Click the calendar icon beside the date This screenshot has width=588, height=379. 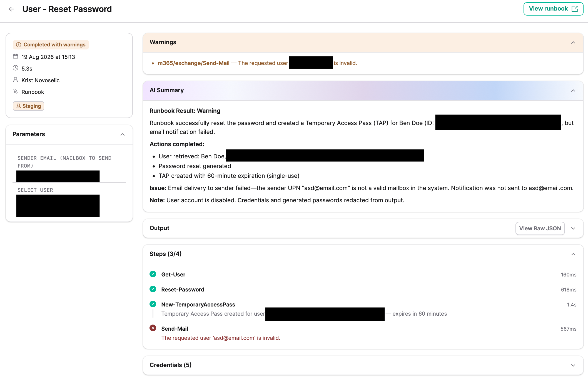click(x=16, y=56)
